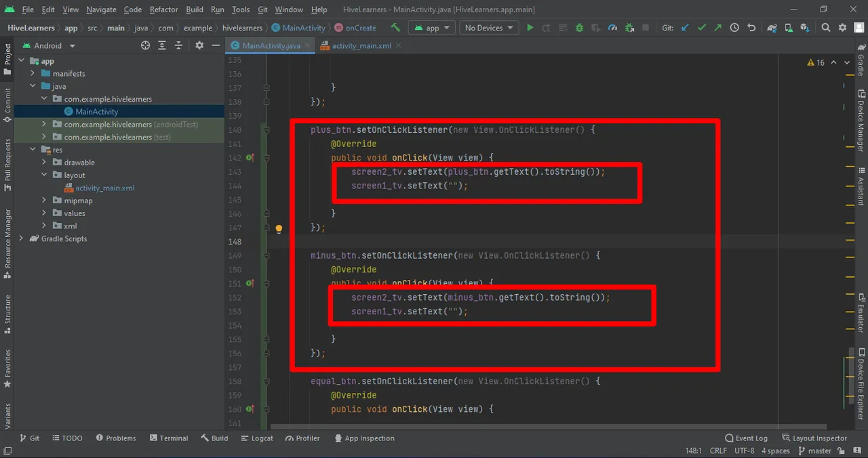Open the Event Log button in status bar

coord(746,438)
